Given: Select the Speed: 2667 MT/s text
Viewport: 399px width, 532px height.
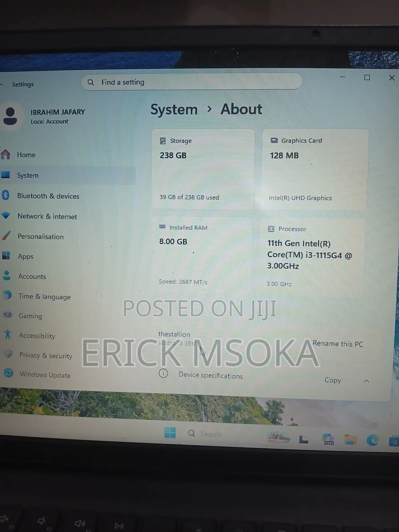Looking at the screenshot, I should (183, 282).
